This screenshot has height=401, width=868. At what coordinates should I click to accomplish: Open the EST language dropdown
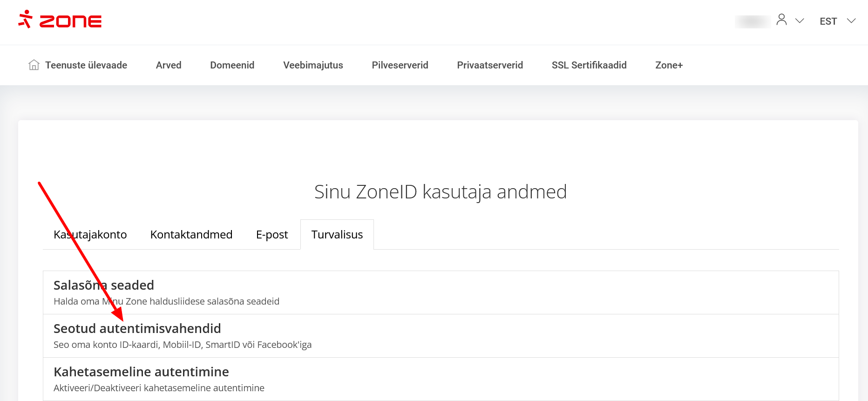[837, 21]
